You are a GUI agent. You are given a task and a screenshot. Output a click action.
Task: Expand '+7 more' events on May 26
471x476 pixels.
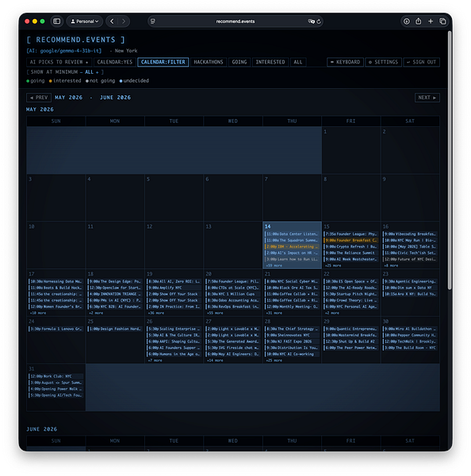click(155, 361)
